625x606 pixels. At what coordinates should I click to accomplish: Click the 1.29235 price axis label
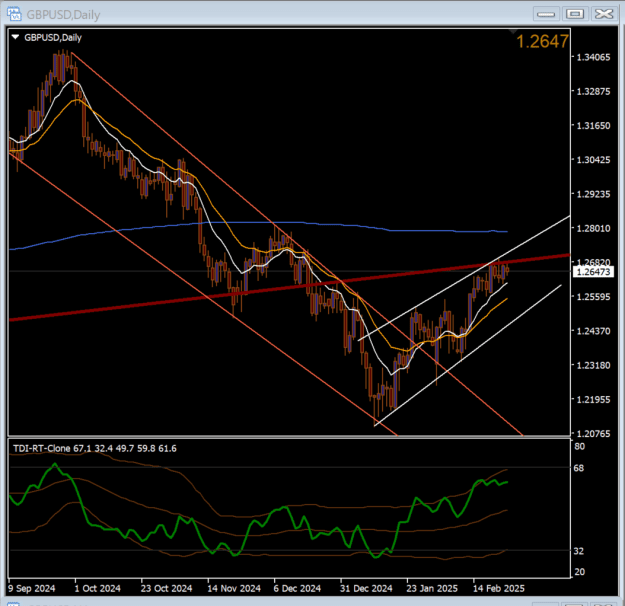click(594, 194)
